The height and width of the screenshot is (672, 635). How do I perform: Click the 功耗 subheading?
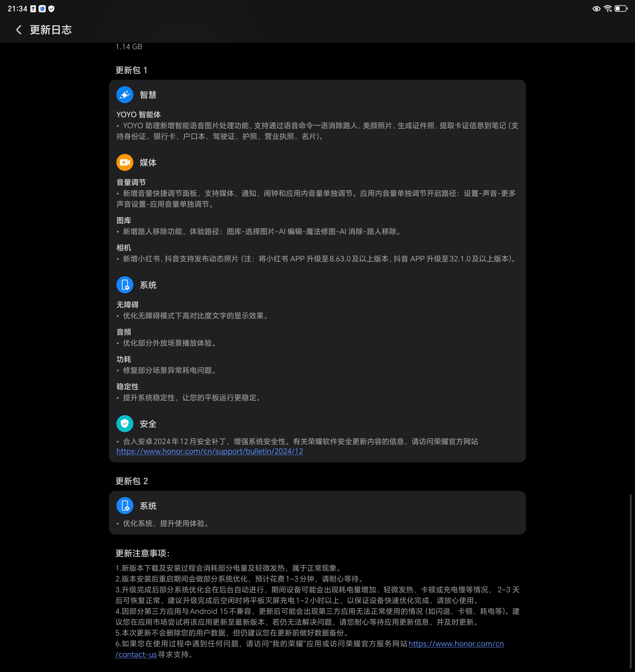pos(124,360)
